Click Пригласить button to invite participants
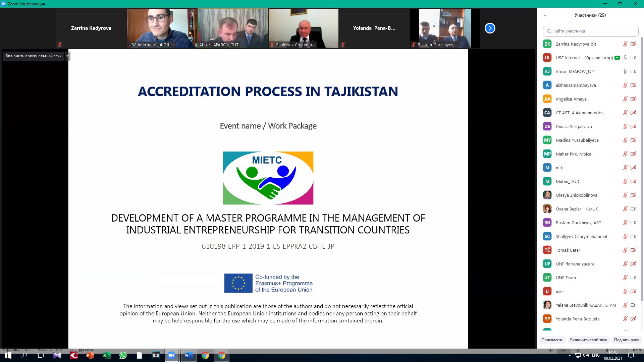Screen dimensions: 644x362 click(x=552, y=340)
